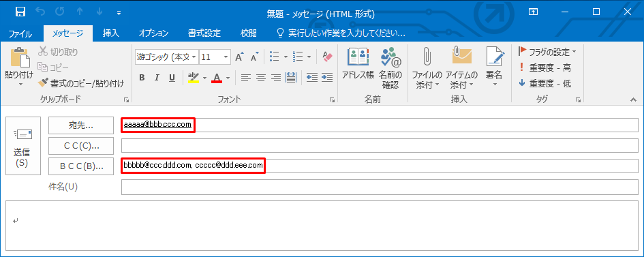Click the 実行したい作業 search box
Screen dimensions: 644x257
(341, 33)
